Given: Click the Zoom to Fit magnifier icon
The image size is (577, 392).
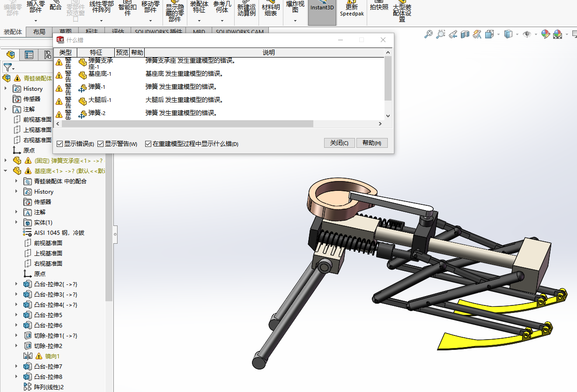Looking at the screenshot, I should pyautogui.click(x=429, y=34).
